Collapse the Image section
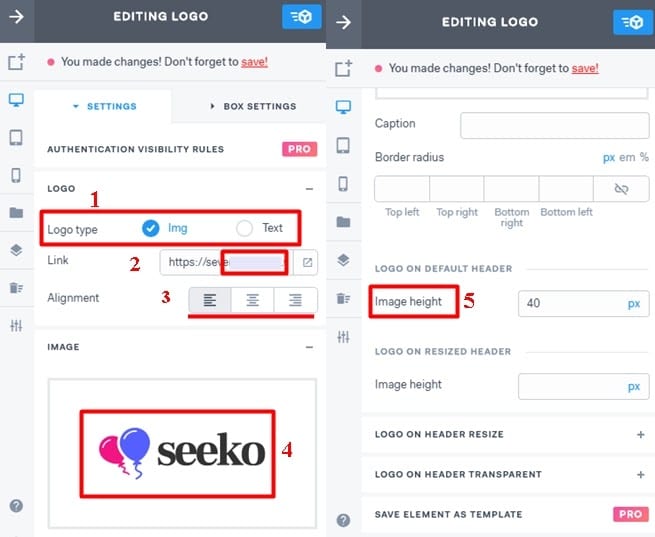The width and height of the screenshot is (655, 537). pyautogui.click(x=309, y=347)
